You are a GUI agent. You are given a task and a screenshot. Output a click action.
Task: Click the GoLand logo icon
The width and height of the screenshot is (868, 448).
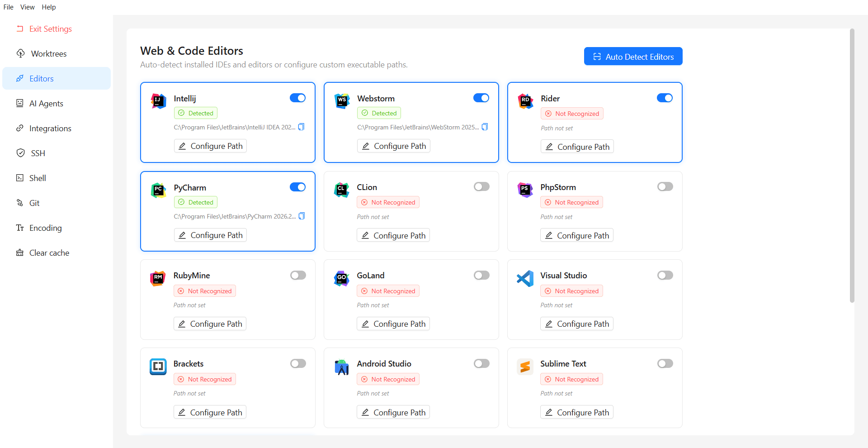pos(341,278)
